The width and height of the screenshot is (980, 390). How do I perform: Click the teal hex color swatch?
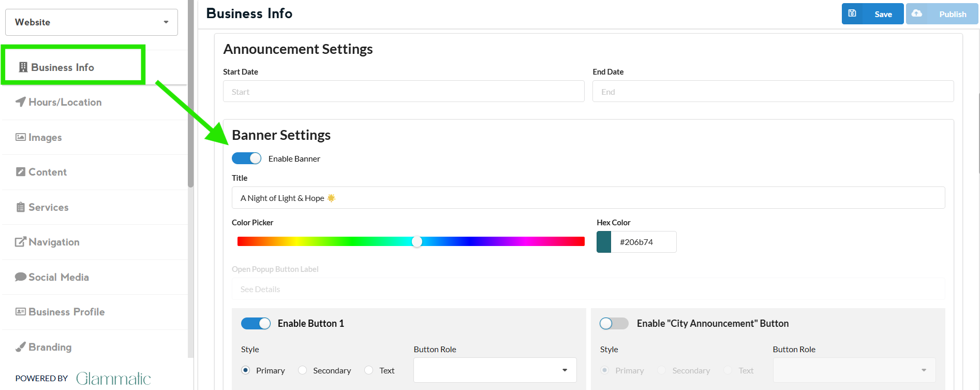point(604,242)
